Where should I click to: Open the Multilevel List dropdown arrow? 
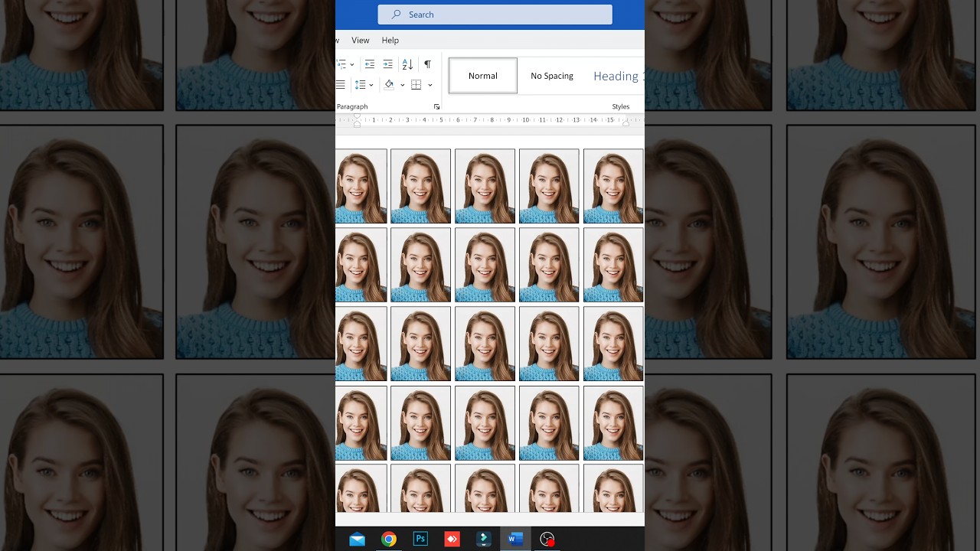(352, 65)
